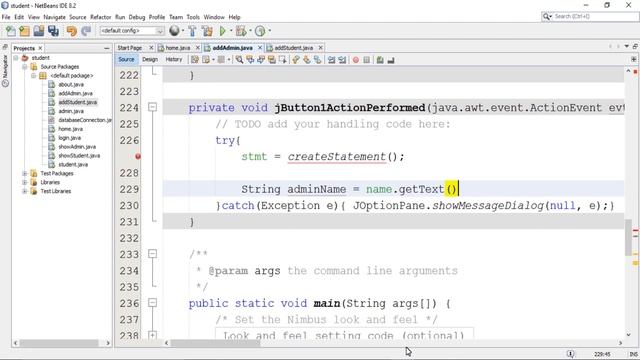Click the Redo arrow icon
The image size is (640, 360).
point(86,31)
